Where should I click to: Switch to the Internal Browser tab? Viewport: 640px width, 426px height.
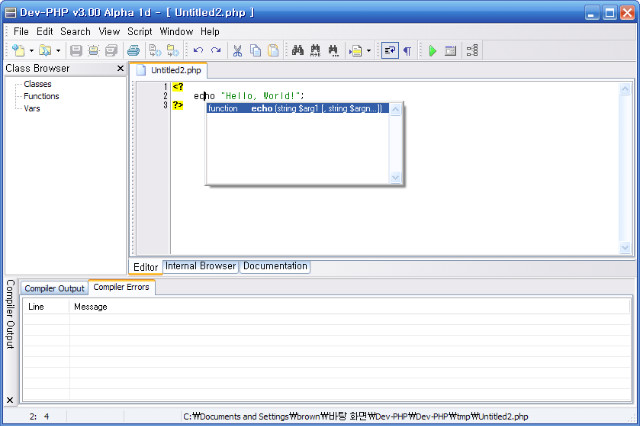pos(200,266)
